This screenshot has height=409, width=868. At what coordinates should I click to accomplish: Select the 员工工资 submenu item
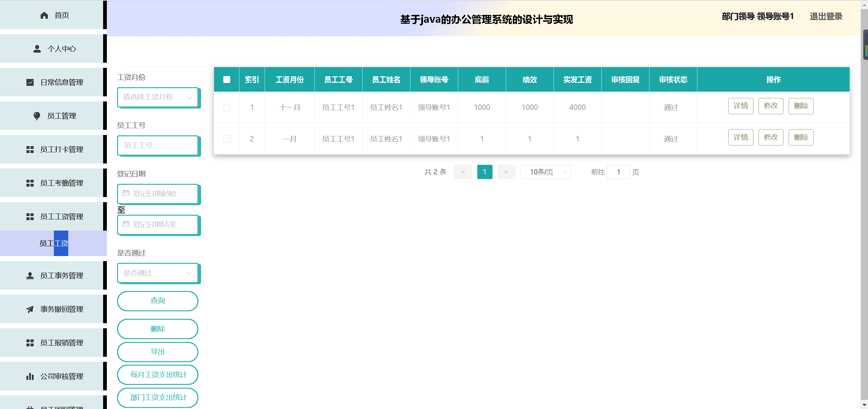[x=53, y=244]
